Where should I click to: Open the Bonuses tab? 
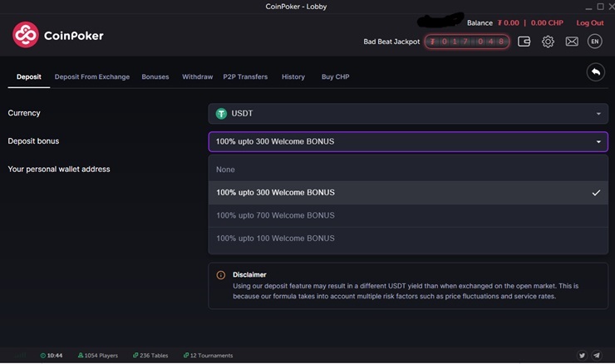point(155,77)
